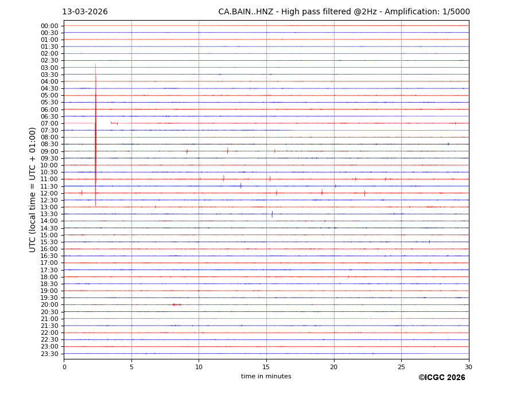Click the date label 13-03-2026
The image size is (532, 399).
(85, 12)
